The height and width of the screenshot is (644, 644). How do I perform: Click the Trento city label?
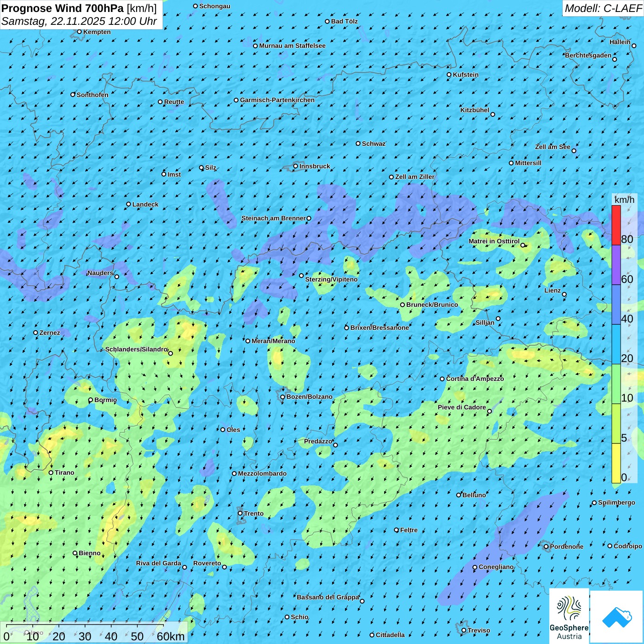click(x=254, y=513)
